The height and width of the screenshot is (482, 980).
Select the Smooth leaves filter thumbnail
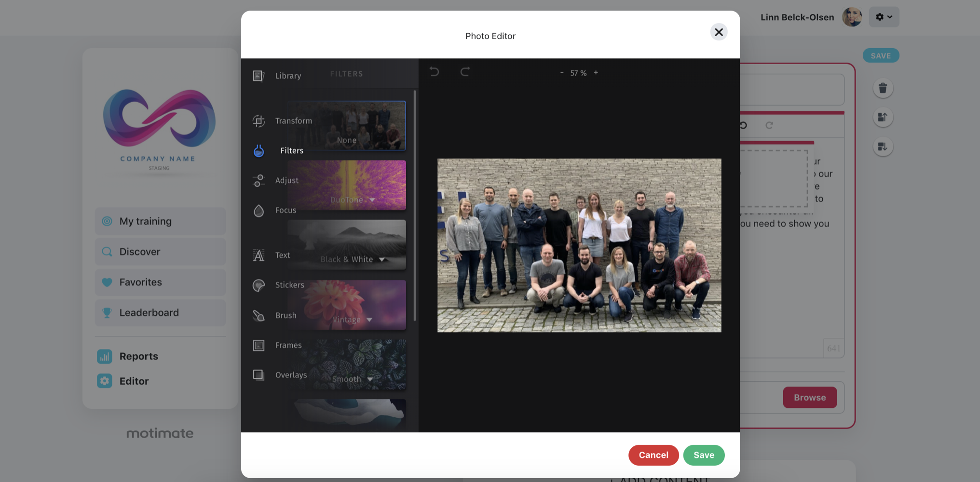coord(347,364)
